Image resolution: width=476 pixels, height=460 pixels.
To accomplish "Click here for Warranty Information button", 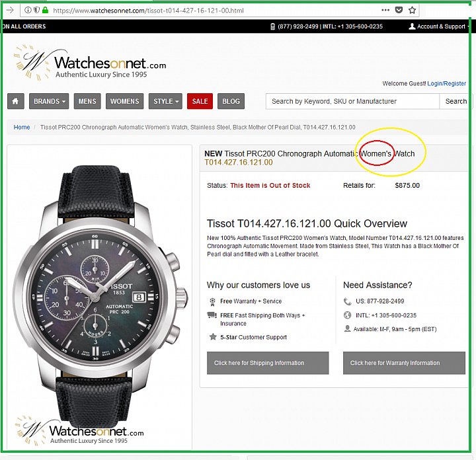I will (404, 363).
